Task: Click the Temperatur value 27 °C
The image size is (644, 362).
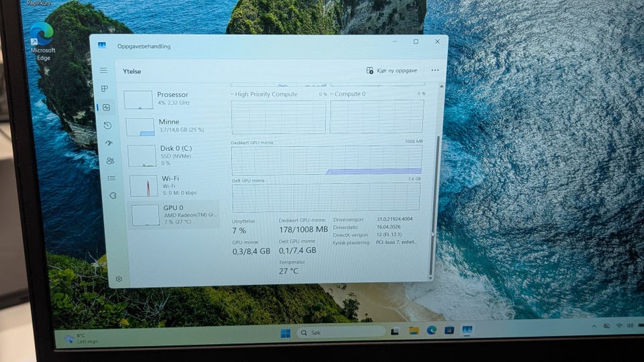Action: (288, 271)
